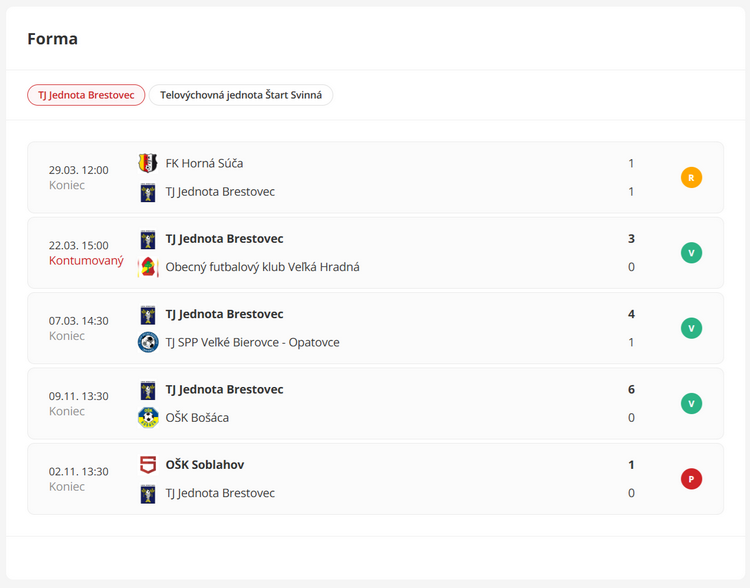Viewport: 750px width, 588px height.
Task: Click OŠK Soblahov club crest
Action: pyautogui.click(x=148, y=465)
